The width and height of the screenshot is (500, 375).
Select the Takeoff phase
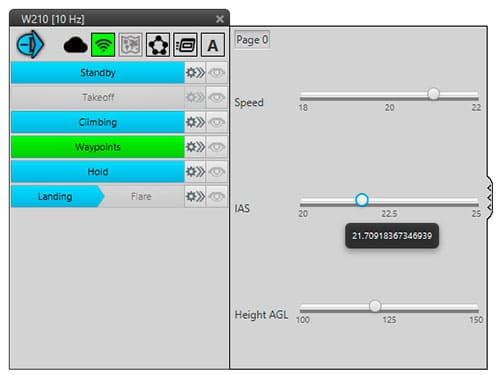98,97
